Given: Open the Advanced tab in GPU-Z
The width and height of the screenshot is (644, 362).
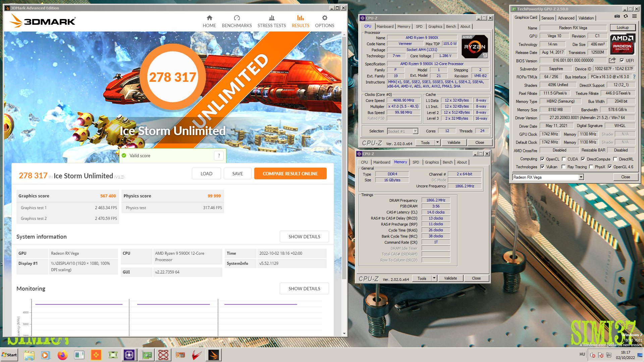Looking at the screenshot, I should 566,18.
